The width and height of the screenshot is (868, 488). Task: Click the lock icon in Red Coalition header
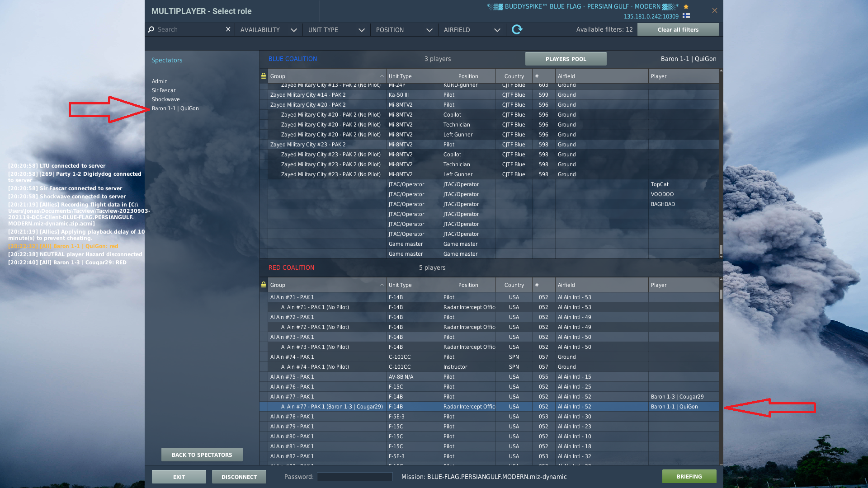tap(264, 285)
